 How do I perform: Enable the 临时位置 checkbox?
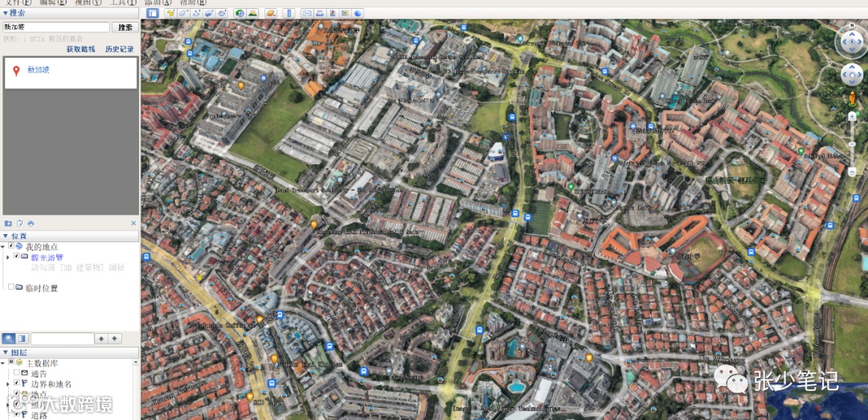pyautogui.click(x=11, y=287)
